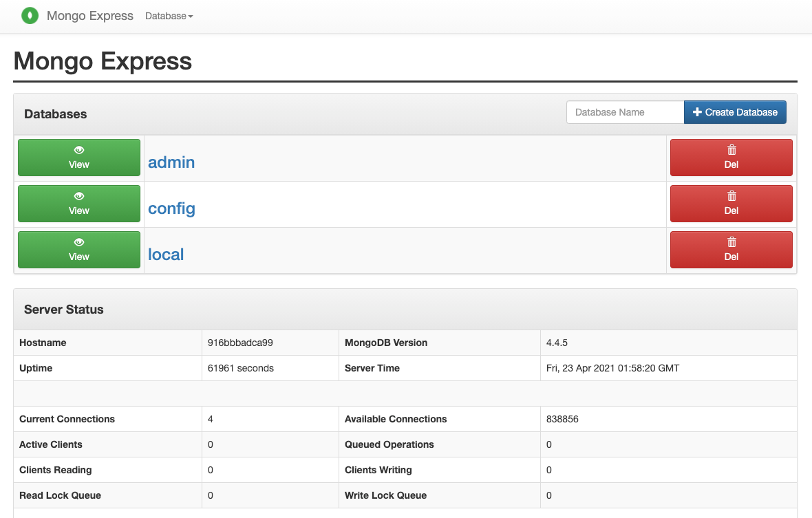Open the admin database link
Screen dimensions: 812x518
tap(171, 162)
